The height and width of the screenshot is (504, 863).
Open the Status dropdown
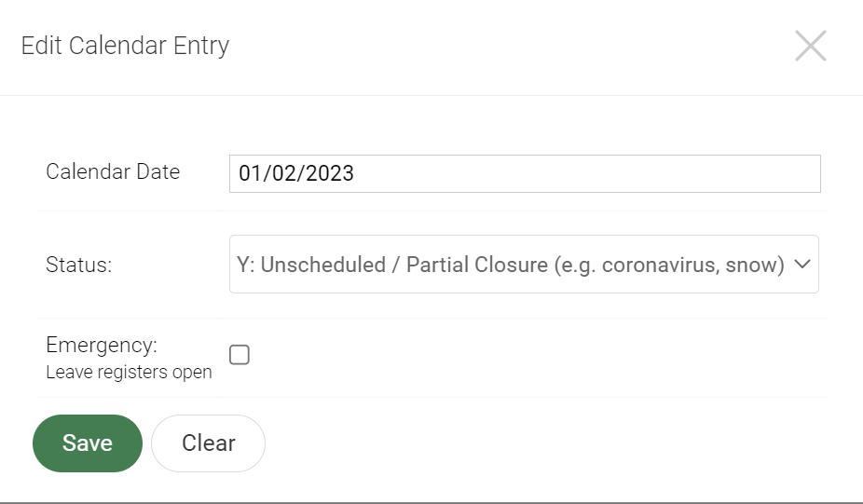524,265
